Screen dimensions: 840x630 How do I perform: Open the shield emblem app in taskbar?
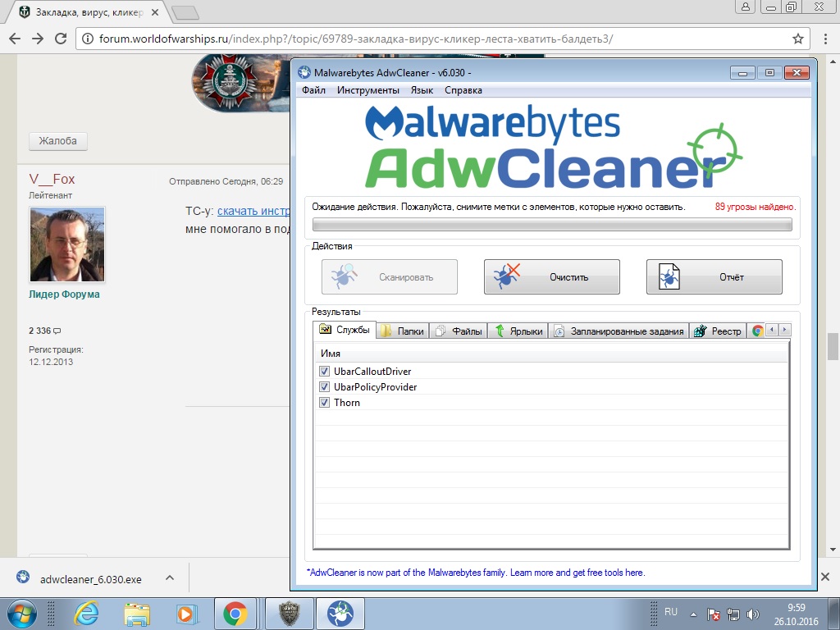coord(290,614)
